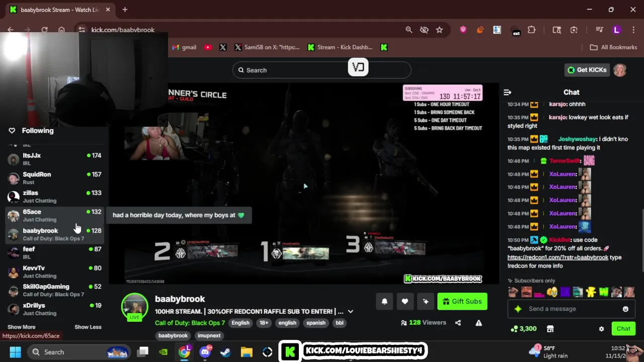The height and width of the screenshot is (362, 644).
Task: Click the X bookmark icon
Action: pyautogui.click(x=223, y=47)
